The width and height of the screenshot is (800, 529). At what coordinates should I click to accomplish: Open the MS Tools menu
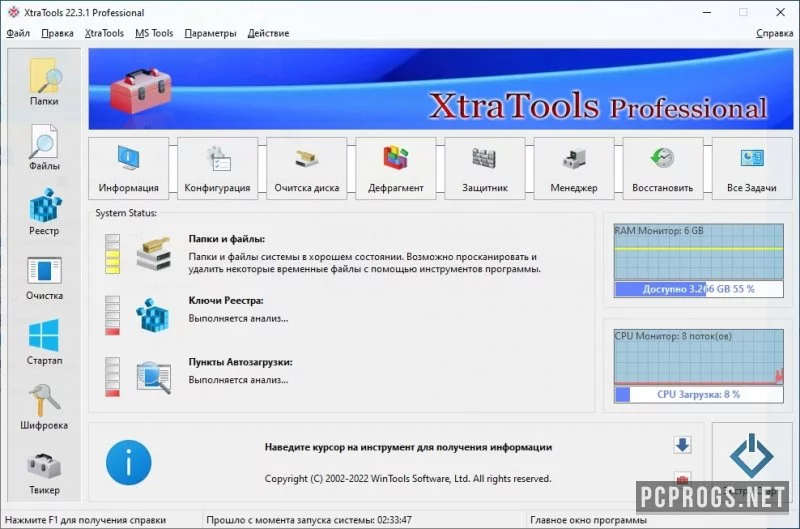pos(154,33)
